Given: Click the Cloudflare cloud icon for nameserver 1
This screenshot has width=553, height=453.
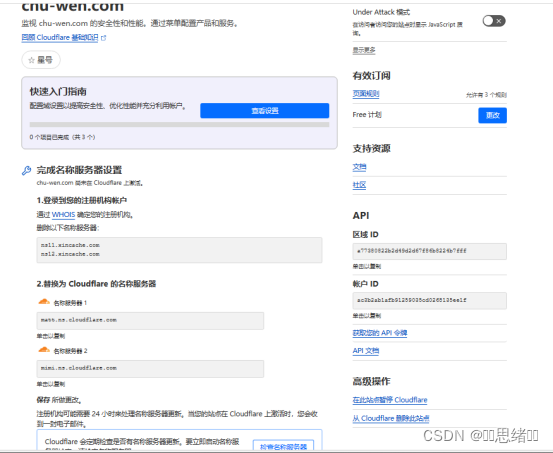Looking at the screenshot, I should (44, 302).
